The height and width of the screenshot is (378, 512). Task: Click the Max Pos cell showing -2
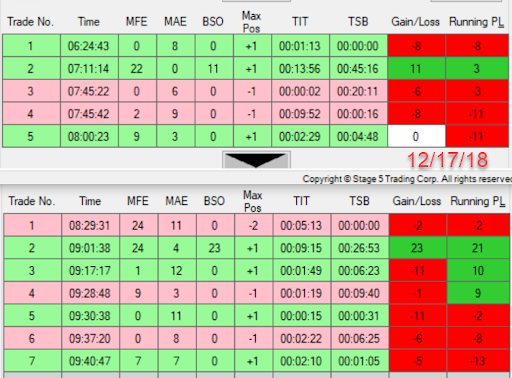click(x=254, y=225)
